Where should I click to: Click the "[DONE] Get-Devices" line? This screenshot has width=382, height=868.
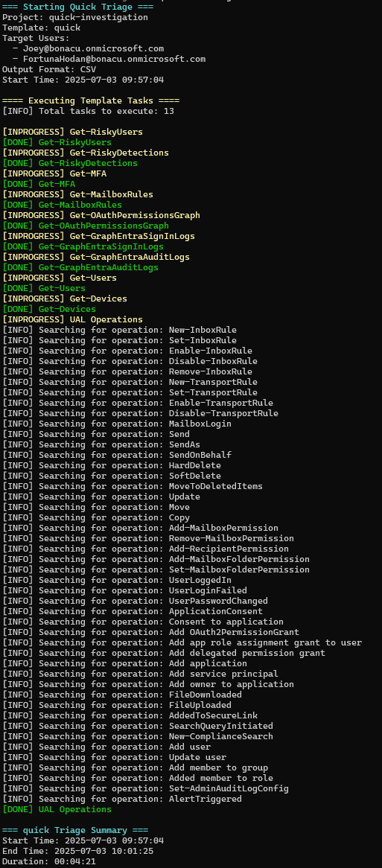[49, 310]
